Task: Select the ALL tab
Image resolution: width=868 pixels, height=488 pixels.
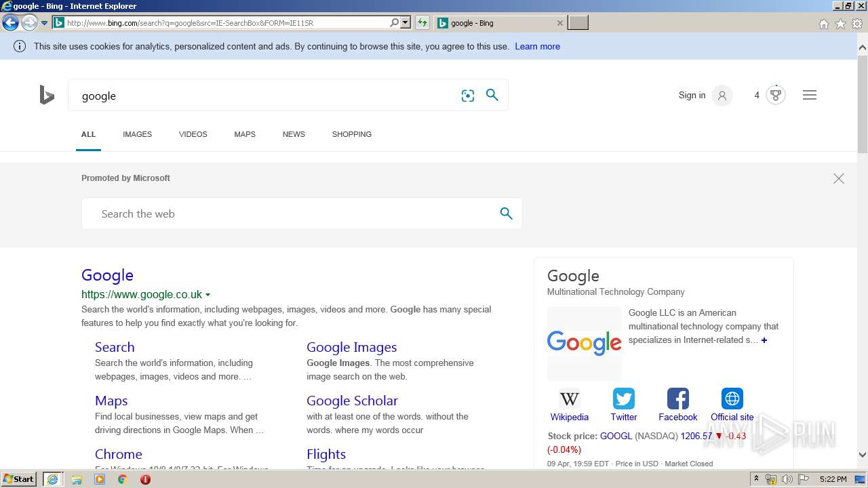Action: [x=88, y=134]
